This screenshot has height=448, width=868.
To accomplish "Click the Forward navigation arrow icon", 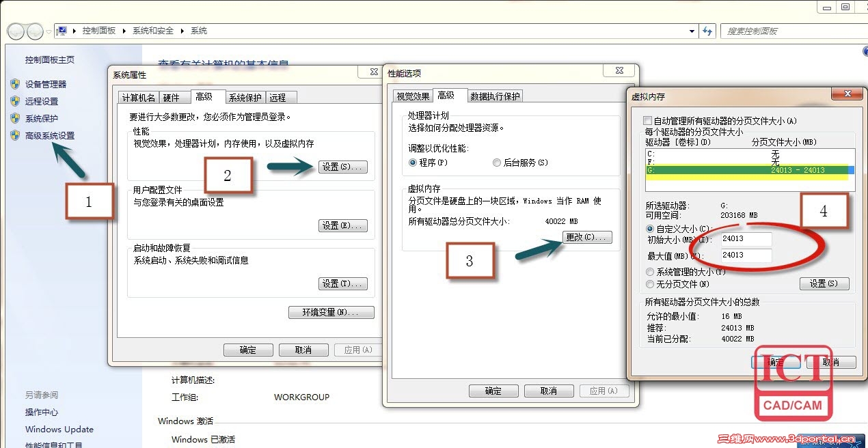I will click(x=35, y=31).
